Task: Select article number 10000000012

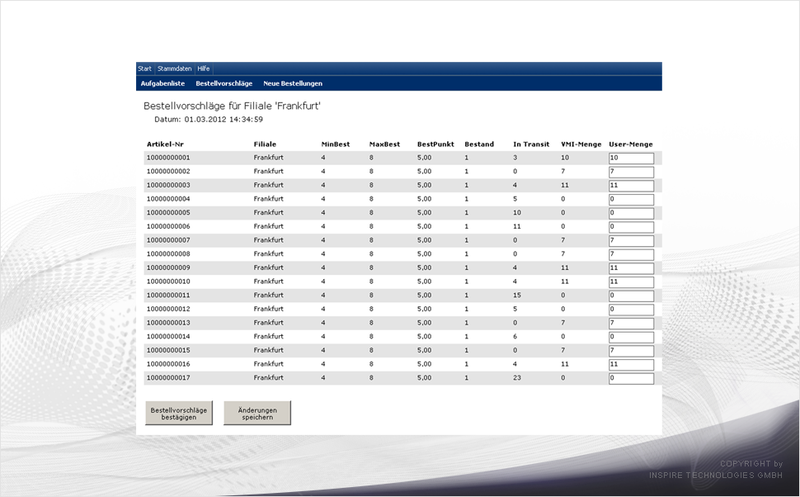Action: [168, 309]
